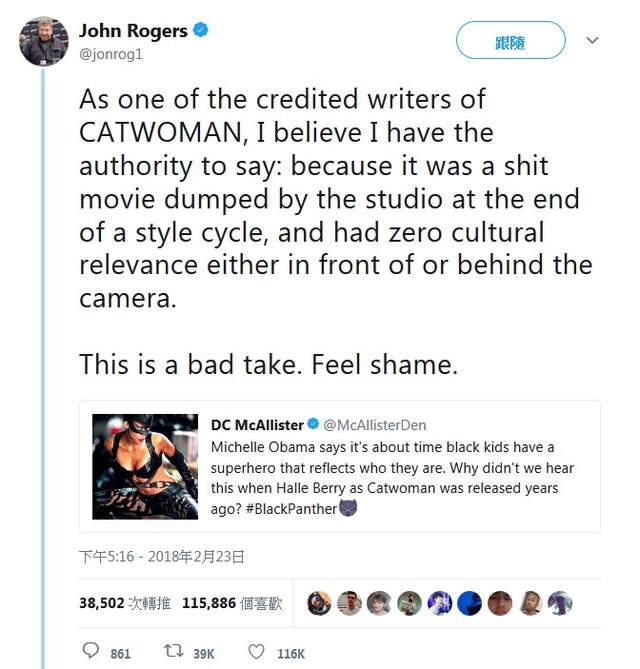
Task: Click the solid blue liker avatar
Action: [469, 603]
